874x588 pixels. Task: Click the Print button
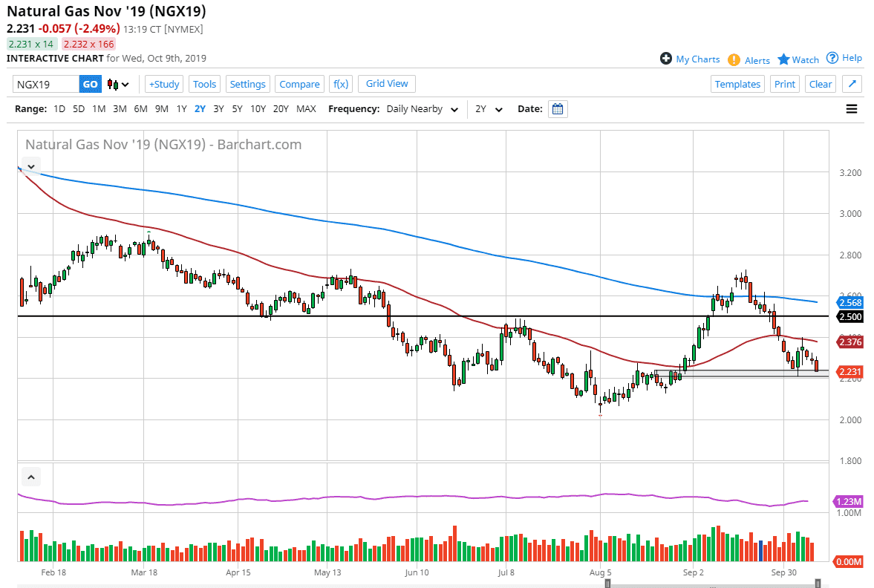point(785,84)
